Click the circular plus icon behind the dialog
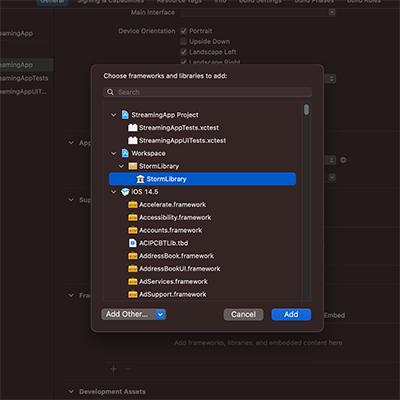400x400 pixels. click(343, 160)
